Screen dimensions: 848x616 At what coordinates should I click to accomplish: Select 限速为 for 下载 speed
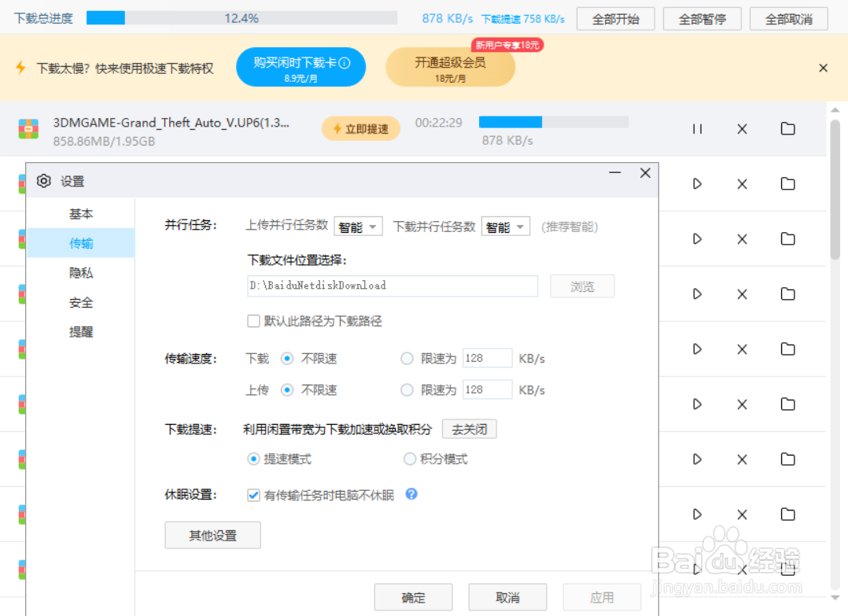[407, 359]
